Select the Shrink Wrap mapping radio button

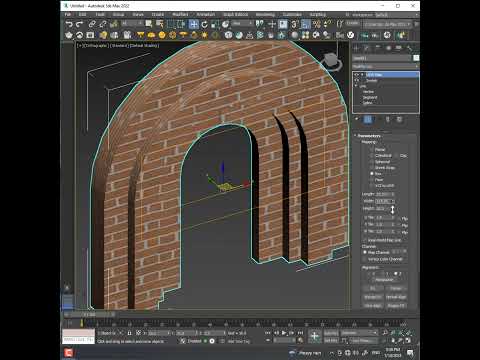pyautogui.click(x=371, y=168)
